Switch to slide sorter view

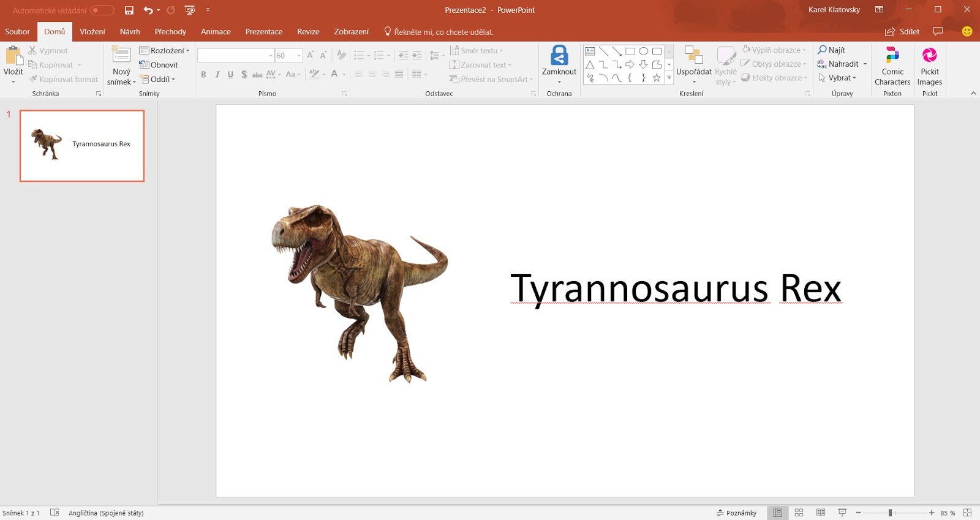click(x=799, y=513)
